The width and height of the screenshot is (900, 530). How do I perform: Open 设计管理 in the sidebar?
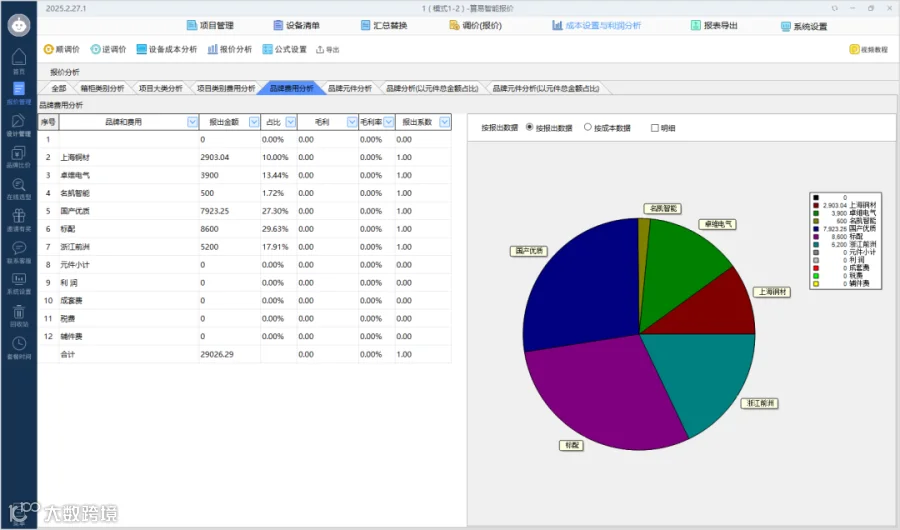point(18,125)
